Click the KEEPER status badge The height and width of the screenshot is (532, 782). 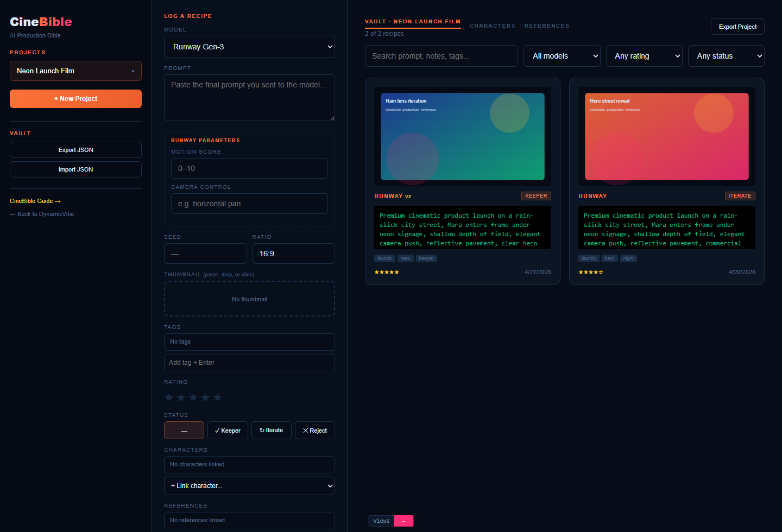[536, 196]
